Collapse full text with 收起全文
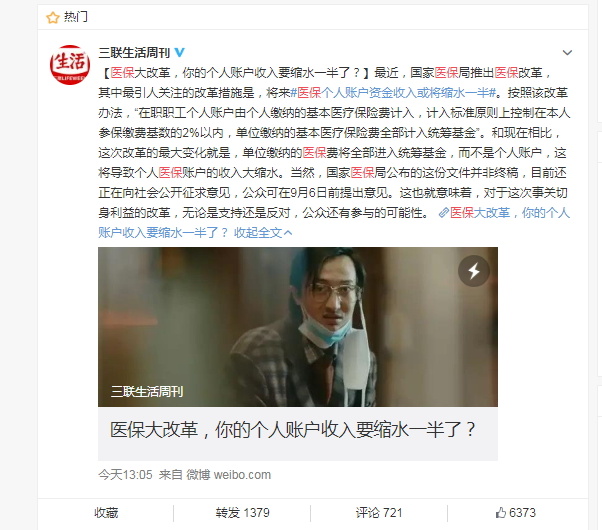This screenshot has width=602, height=530. [x=263, y=232]
